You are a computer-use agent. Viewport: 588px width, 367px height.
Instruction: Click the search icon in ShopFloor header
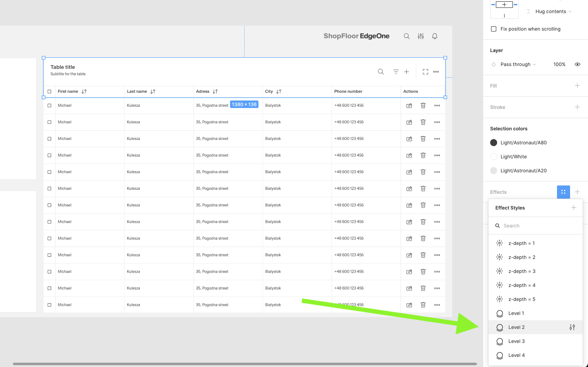pos(407,36)
